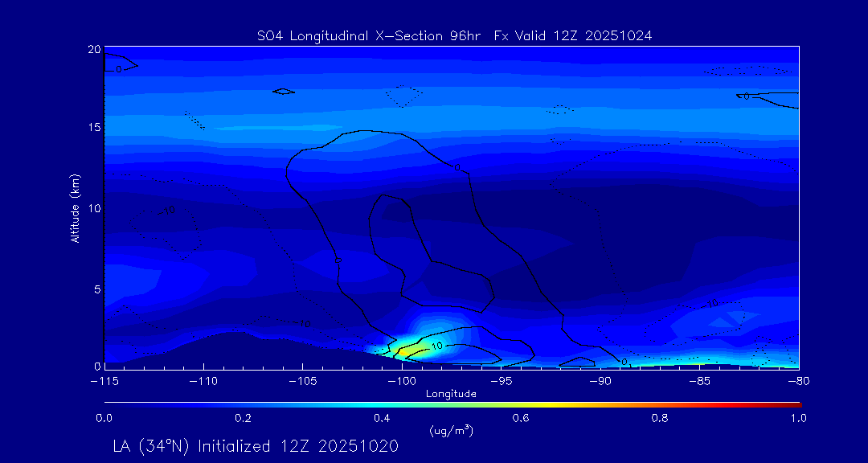
Task: Click the 5 altitude tick label
Action: click(97, 289)
